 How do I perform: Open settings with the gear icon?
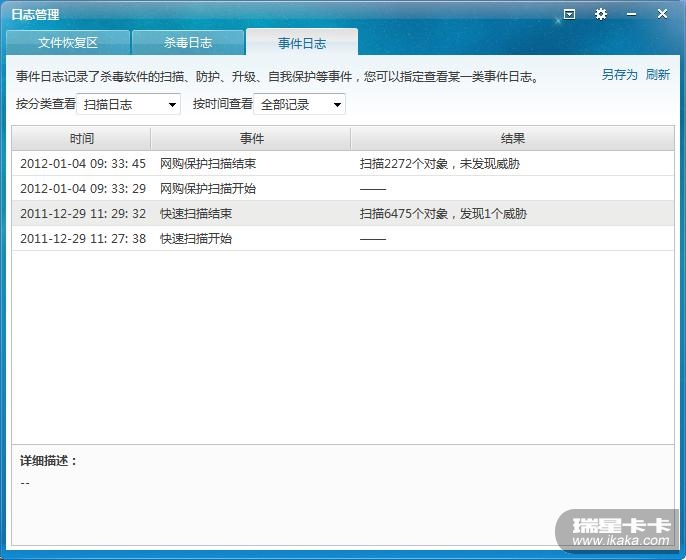pos(601,14)
